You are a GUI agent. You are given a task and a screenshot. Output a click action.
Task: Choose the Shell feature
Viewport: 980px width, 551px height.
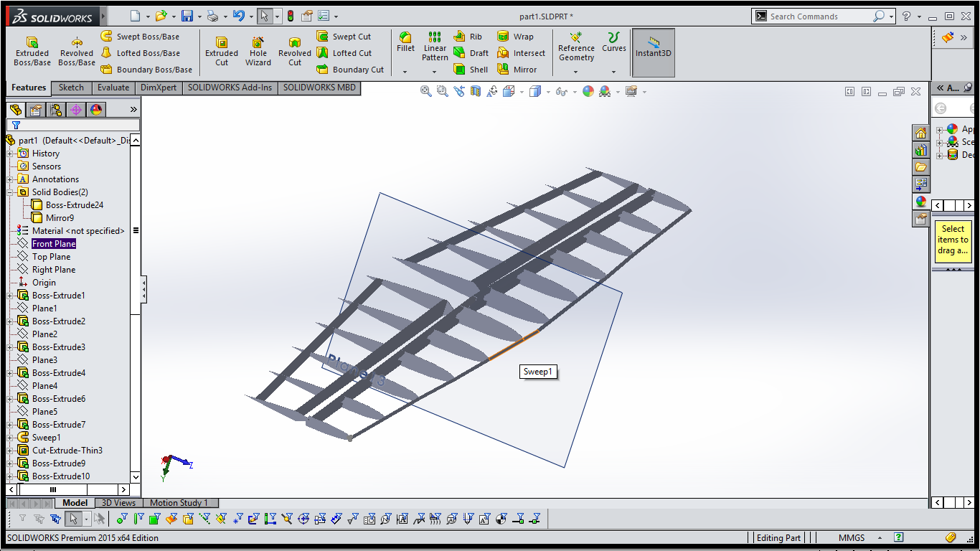(471, 70)
